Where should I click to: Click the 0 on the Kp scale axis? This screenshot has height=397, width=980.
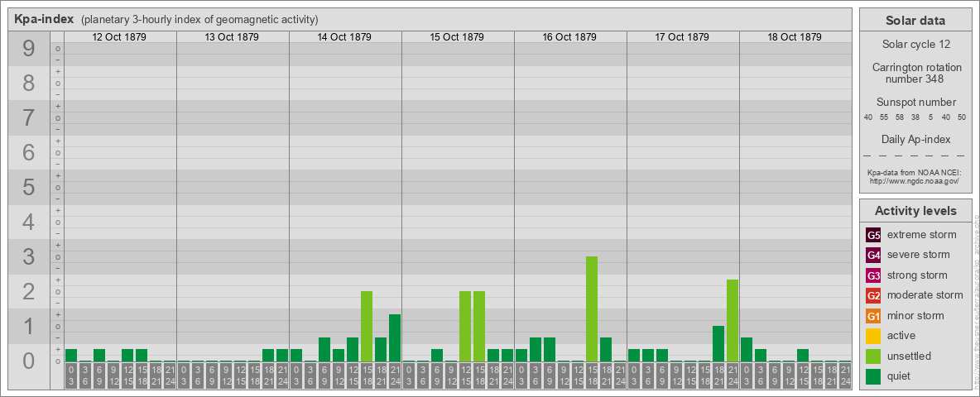coord(28,361)
